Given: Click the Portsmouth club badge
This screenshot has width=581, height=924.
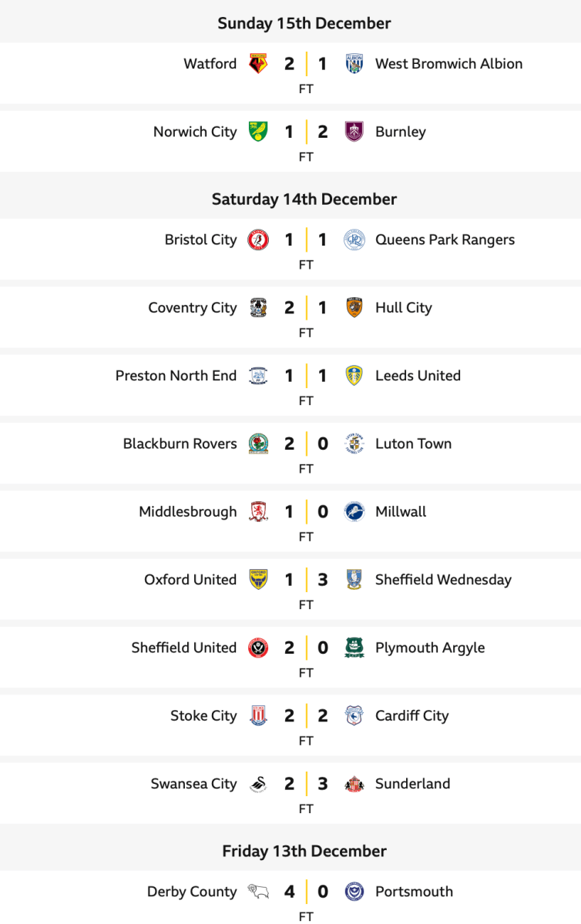Looking at the screenshot, I should point(354,892).
